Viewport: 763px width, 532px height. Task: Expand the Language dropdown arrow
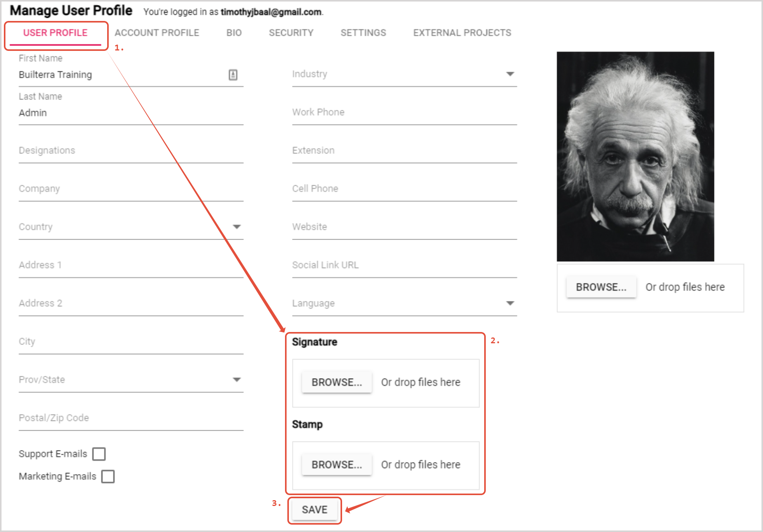pos(510,303)
